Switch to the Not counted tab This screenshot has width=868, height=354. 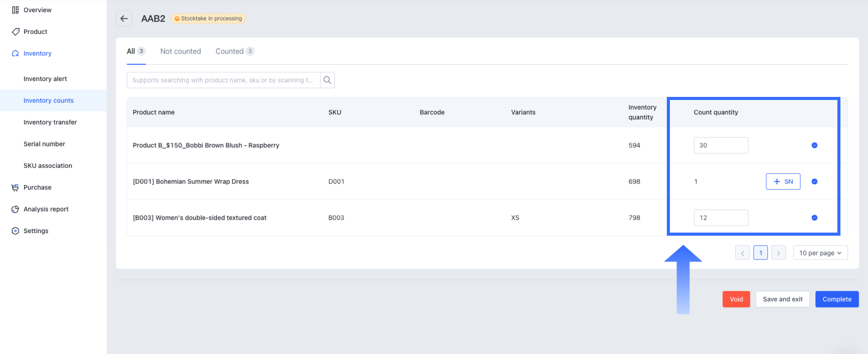[x=180, y=52]
